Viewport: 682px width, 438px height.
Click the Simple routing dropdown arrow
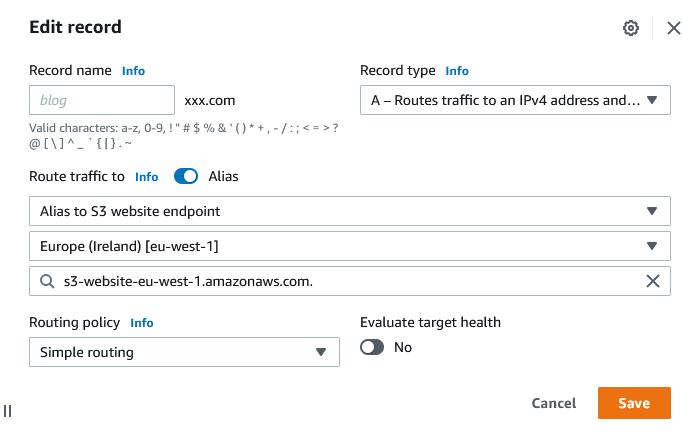point(321,352)
